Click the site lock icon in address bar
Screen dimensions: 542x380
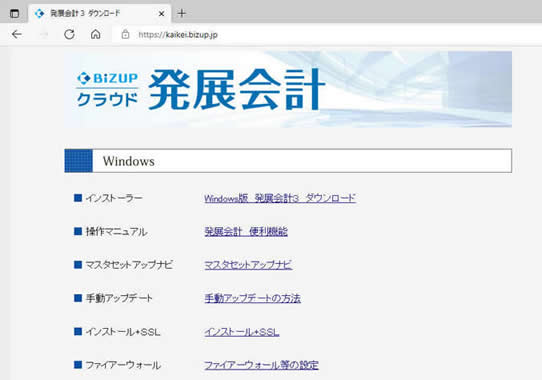[125, 34]
